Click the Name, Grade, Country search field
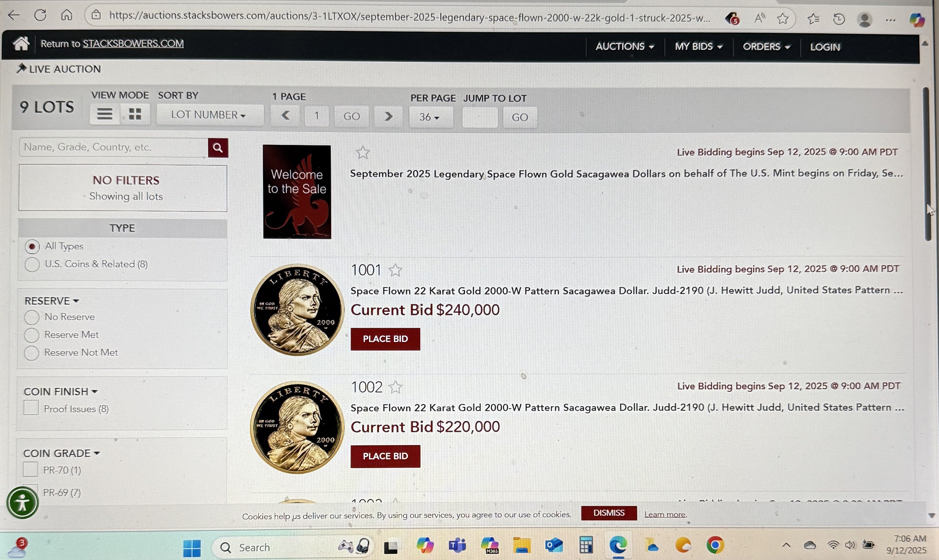Viewport: 939px width, 560px height. (x=114, y=148)
